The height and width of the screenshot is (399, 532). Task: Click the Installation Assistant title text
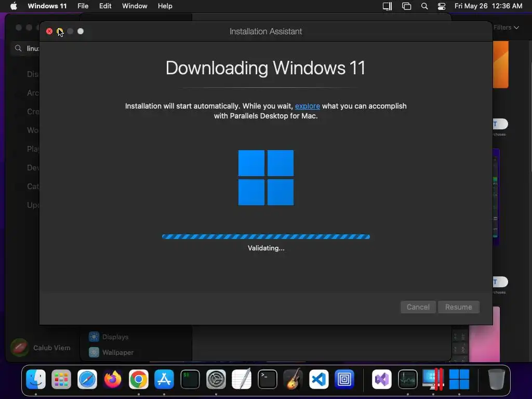265,31
